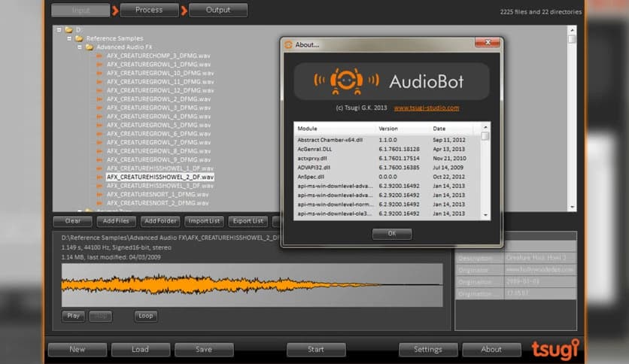The height and width of the screenshot is (364, 629).
Task: Collapse the D: drive tree node
Action: [59, 29]
